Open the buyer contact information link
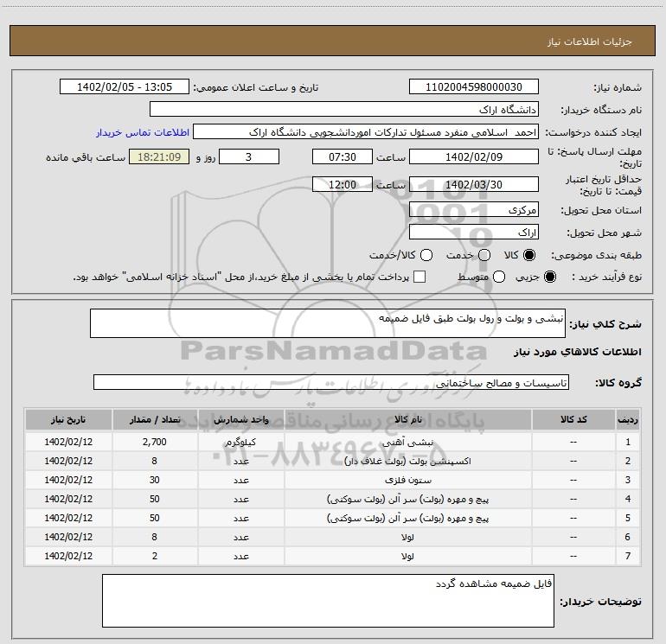 143,132
